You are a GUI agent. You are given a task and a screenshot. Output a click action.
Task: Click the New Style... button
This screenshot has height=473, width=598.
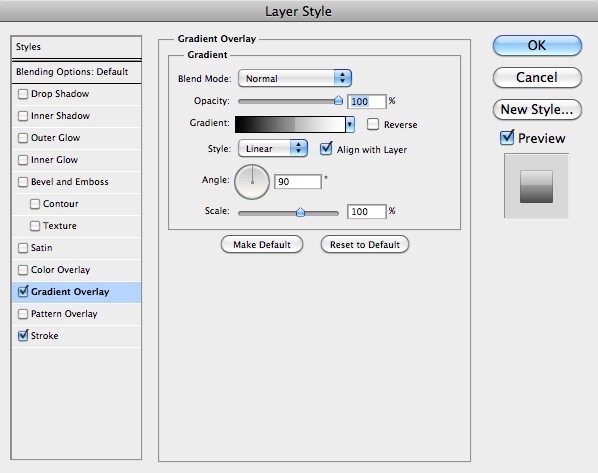(x=537, y=109)
